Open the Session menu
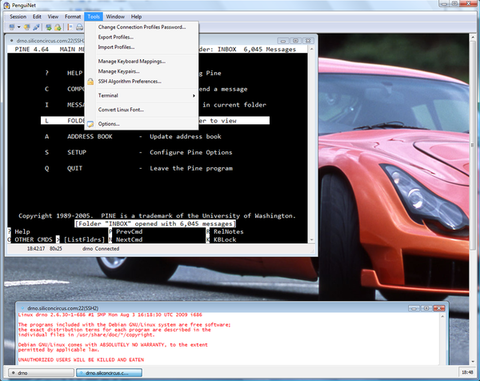Viewport: 480px width, 381px height. point(18,17)
